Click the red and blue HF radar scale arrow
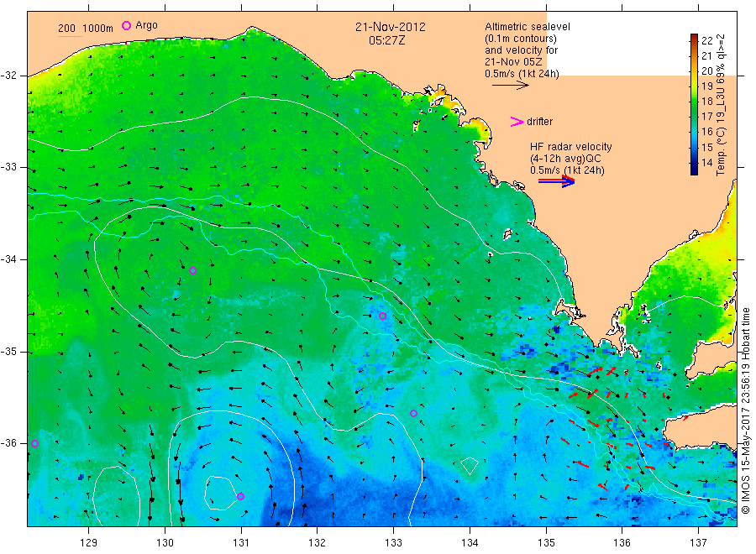 pyautogui.click(x=556, y=180)
